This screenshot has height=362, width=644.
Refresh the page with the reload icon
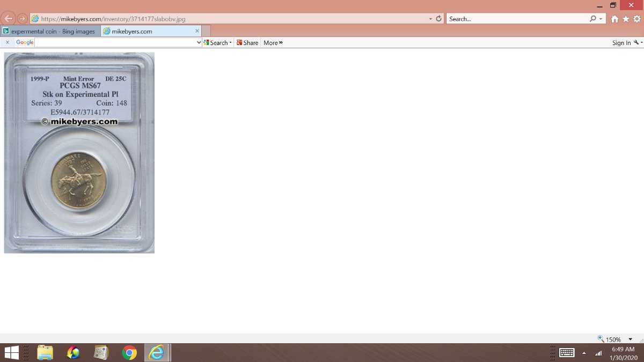[x=439, y=19]
